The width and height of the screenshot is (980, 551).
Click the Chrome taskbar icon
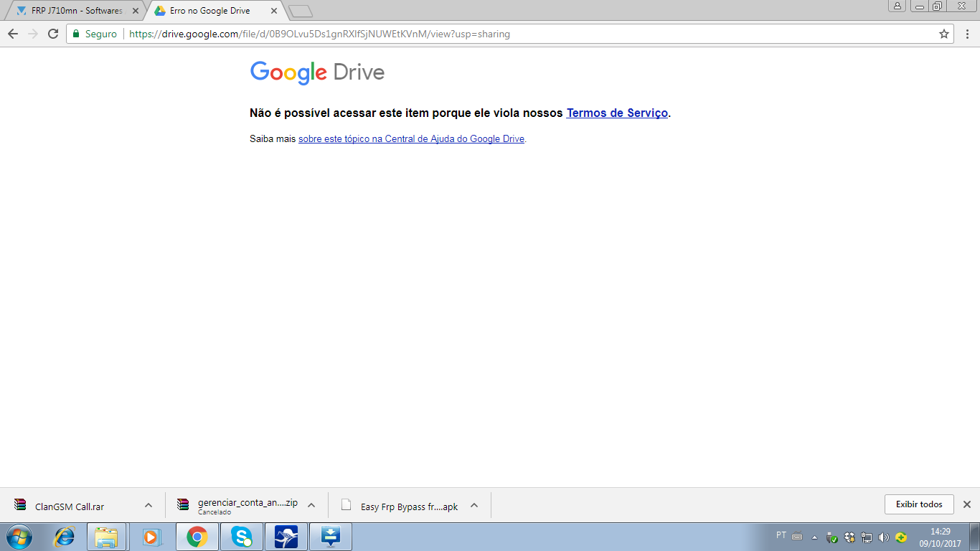(197, 537)
